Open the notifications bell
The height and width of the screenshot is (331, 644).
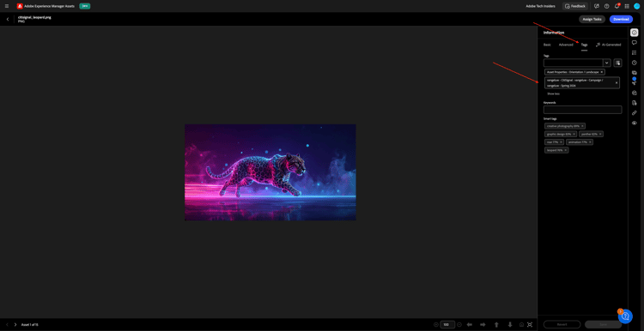click(x=617, y=6)
